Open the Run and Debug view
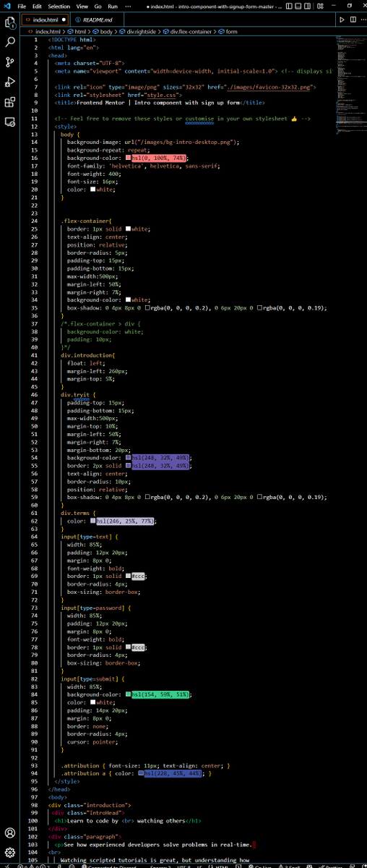Screen dimensions: 367x868 (x=9, y=82)
